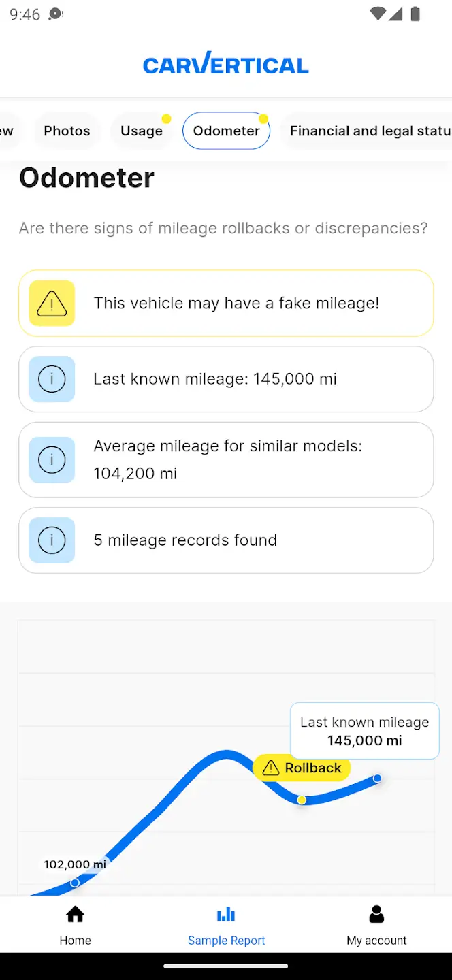Select the Odometer tab

coord(226,131)
